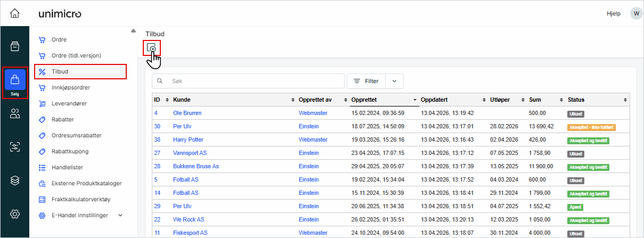Select the Salg shopping bag icon
The width and height of the screenshot is (644, 238).
[15, 80]
